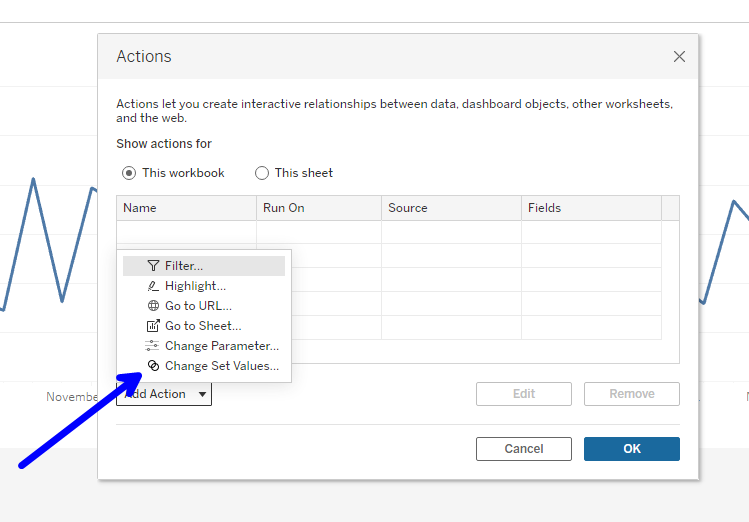Choose Filter... from the action menu
This screenshot has width=749, height=522.
tap(184, 266)
